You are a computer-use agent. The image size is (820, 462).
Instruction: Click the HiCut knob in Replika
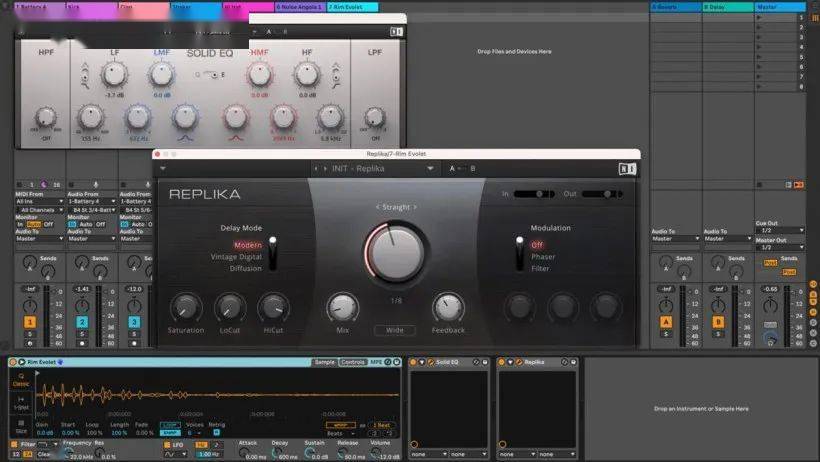273,307
